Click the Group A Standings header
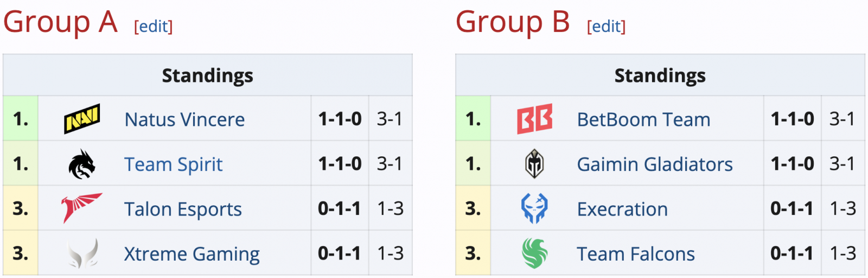The image size is (868, 278). pos(208,75)
